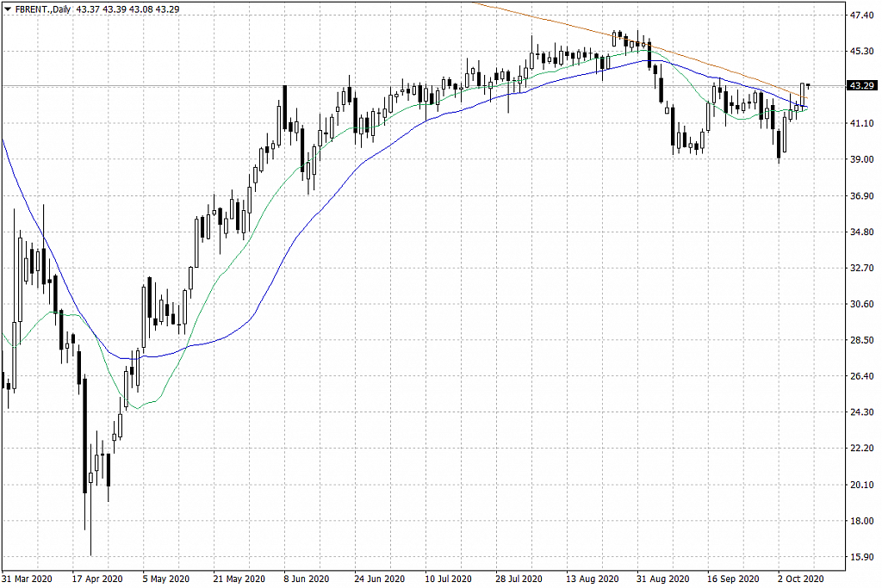Viewport: 882px width, 588px height.
Task: Click the 15.90 price axis label
Action: coord(861,556)
